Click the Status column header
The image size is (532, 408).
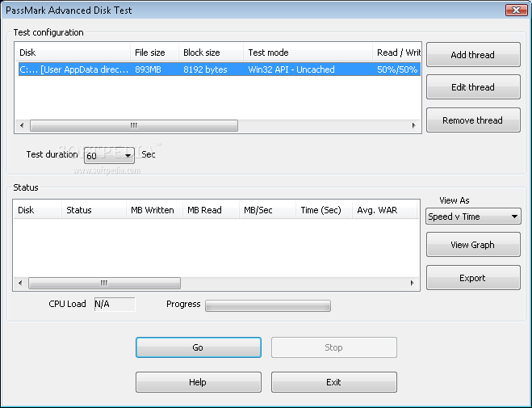94,210
